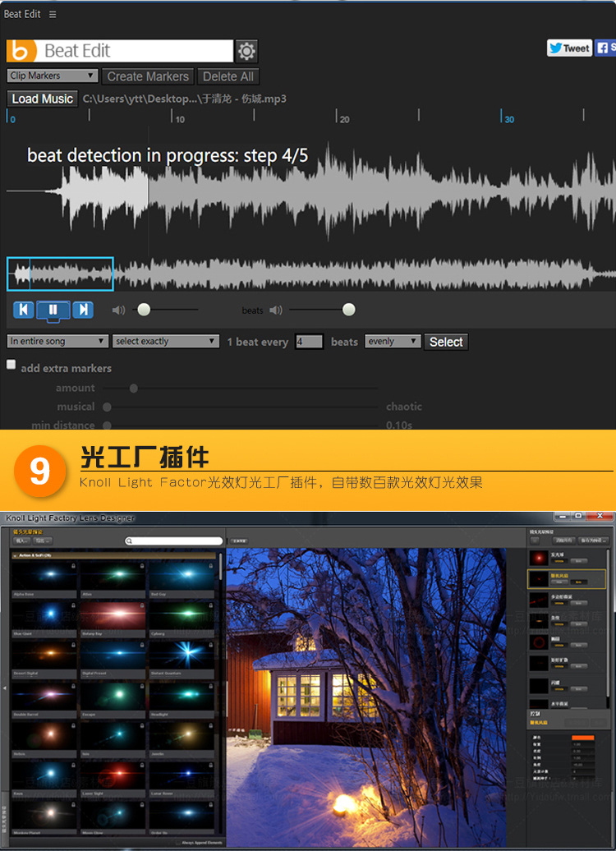This screenshot has height=851, width=616.
Task: Click the beats count field showing 4
Action: tap(309, 342)
